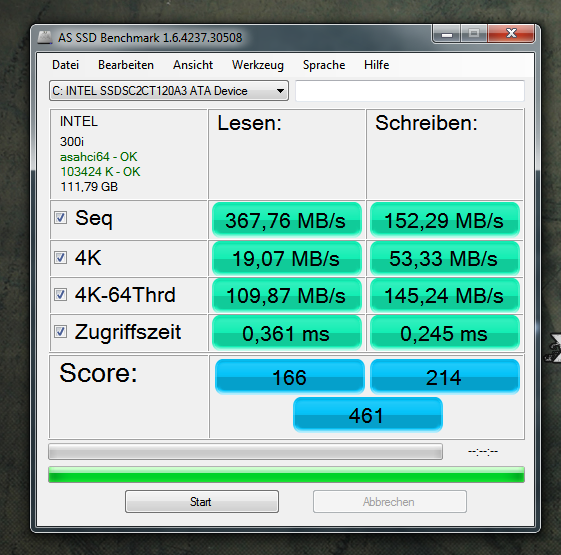
Task: Click the 4K-64Thrd read result 109,87 MB/s
Action: point(287,295)
